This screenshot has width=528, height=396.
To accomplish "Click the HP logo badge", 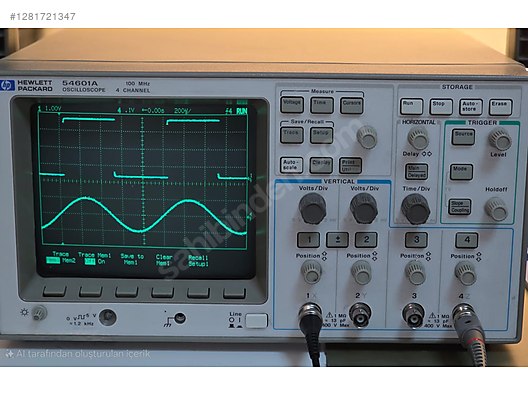I will (7, 86).
